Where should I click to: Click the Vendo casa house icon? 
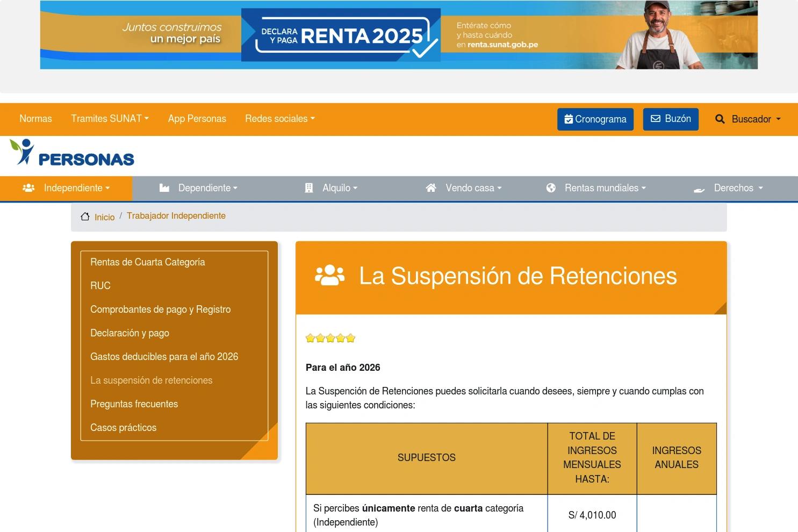pyautogui.click(x=431, y=188)
